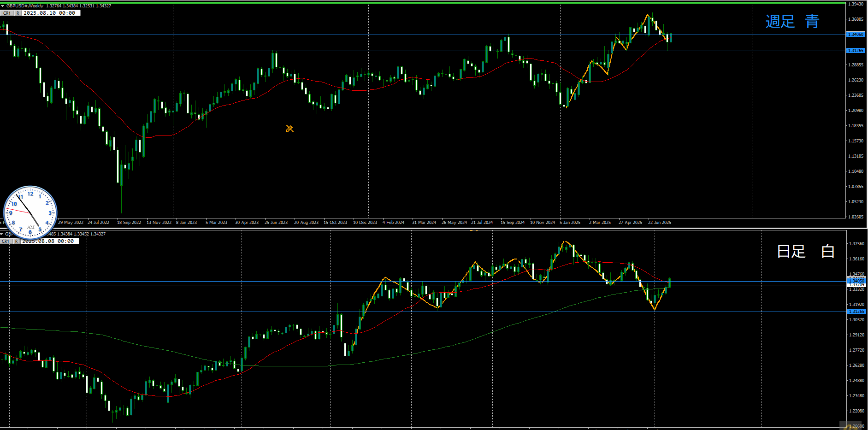This screenshot has width=868, height=430.
Task: Click daily price tag 1.34050
Action: tap(856, 281)
